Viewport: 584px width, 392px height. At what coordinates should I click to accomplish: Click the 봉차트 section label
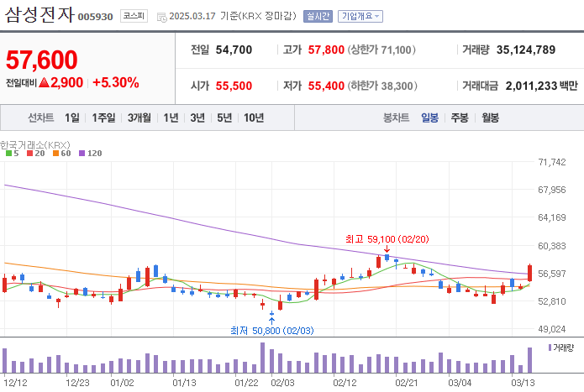coord(397,118)
